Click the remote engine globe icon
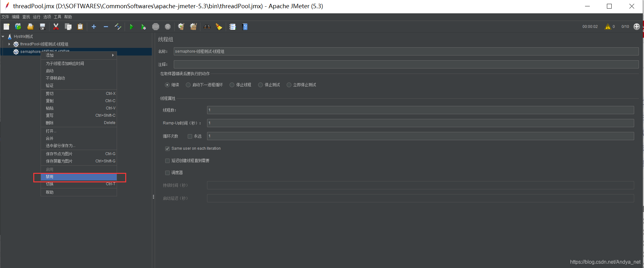 637,27
